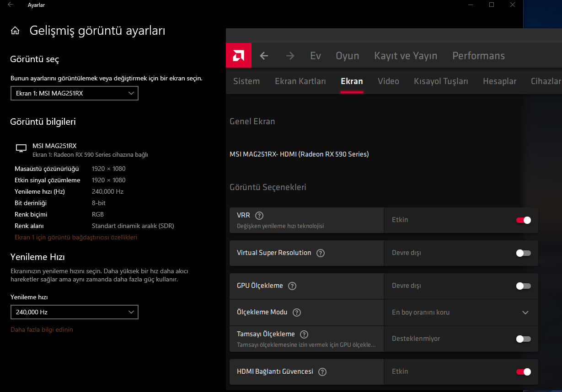Toggle off HDMI Bağlantı Güvencesi
This screenshot has height=392, width=562.
click(523, 372)
